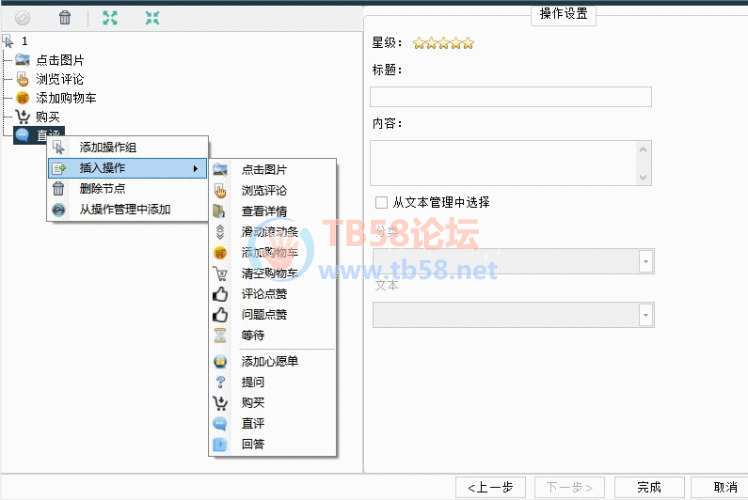Enable 从文本管理中选择 checkbox
This screenshot has width=748, height=500.
click(381, 202)
